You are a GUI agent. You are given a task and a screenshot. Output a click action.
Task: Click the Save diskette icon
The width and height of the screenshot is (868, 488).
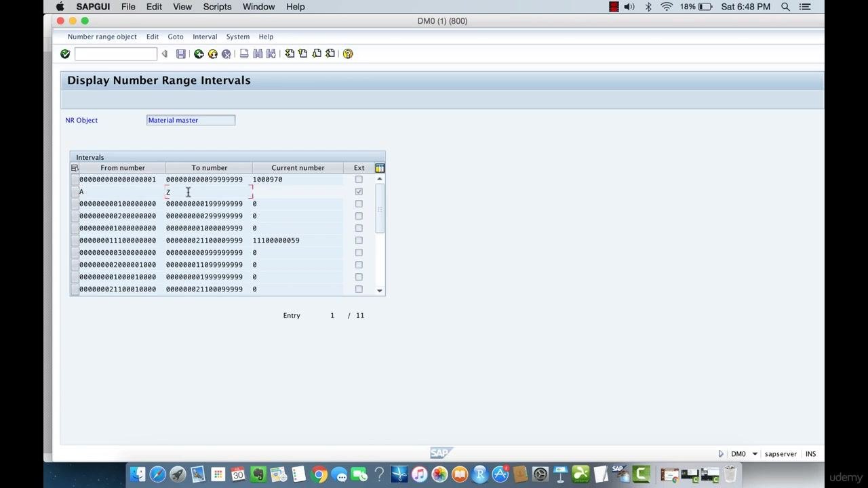click(x=181, y=54)
